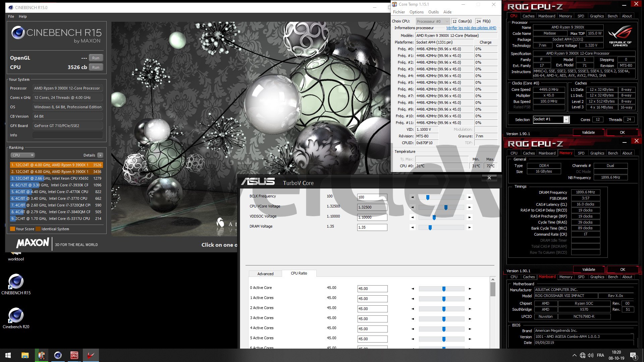The image size is (644, 362).
Task: Click the Details arrow in Ranking
Action: (100, 155)
